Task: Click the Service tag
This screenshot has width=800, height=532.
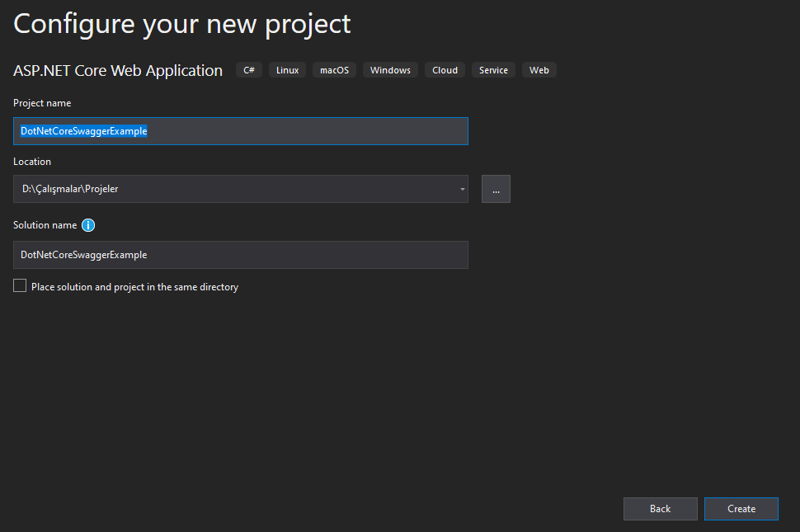Action: pos(493,70)
